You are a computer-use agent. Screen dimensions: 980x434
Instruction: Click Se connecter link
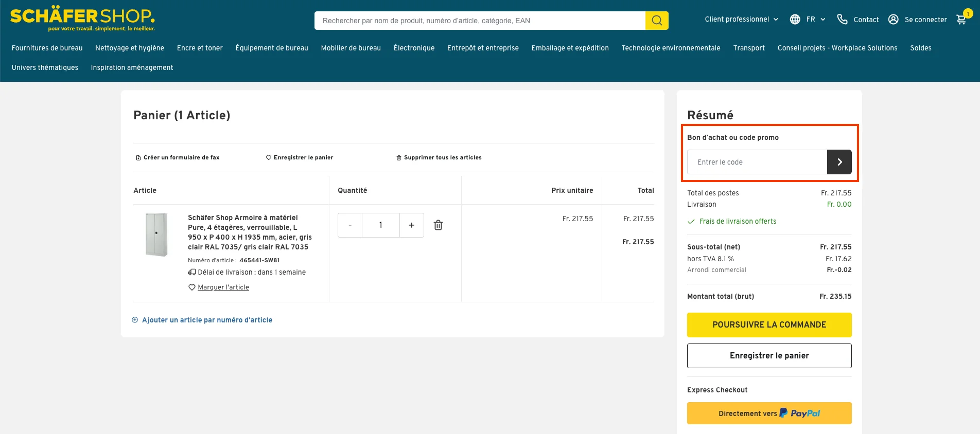(x=926, y=20)
